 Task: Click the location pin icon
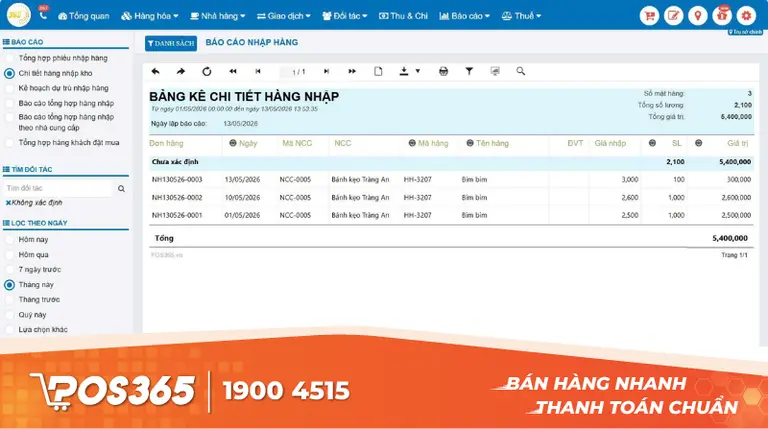tap(697, 16)
